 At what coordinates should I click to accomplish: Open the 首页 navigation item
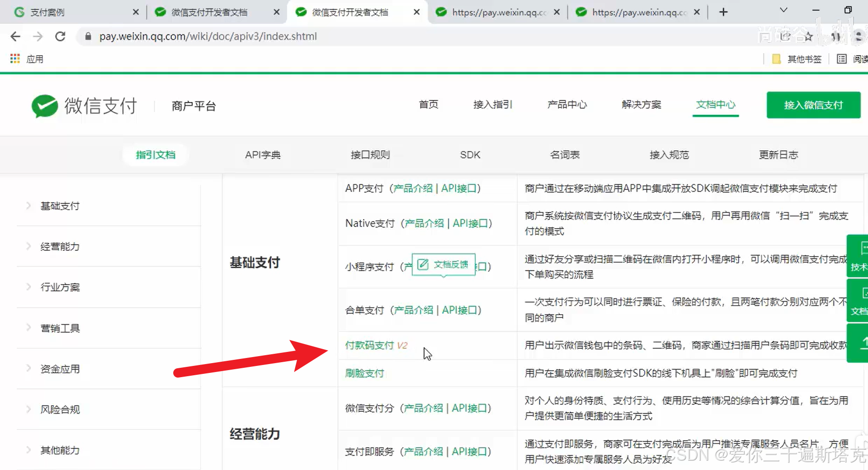[x=428, y=105]
